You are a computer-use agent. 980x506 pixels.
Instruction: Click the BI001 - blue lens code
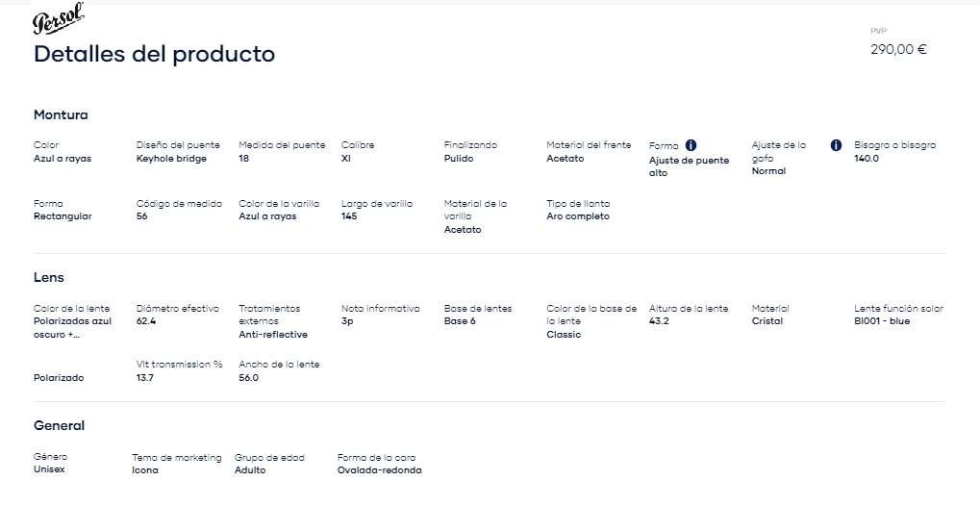coord(882,321)
